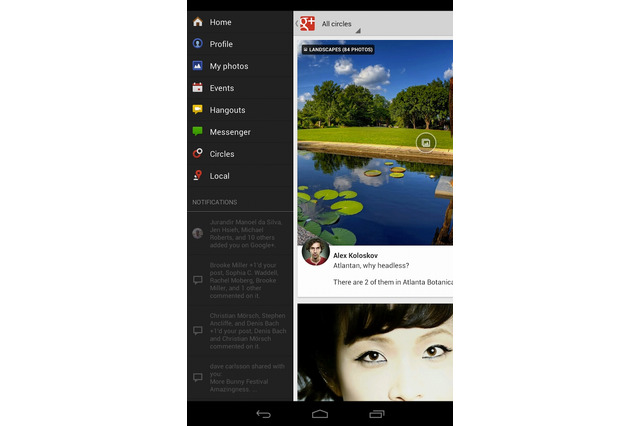Tap the comment icon beside Brooke Miller notification
Screen dimensions: 640x426
(x=198, y=280)
